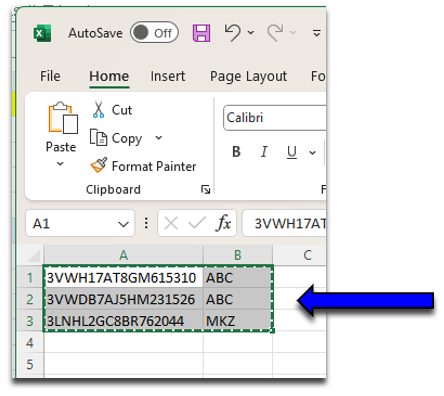The height and width of the screenshot is (396, 444).
Task: Click cell B1 with ABC
Action: [238, 277]
